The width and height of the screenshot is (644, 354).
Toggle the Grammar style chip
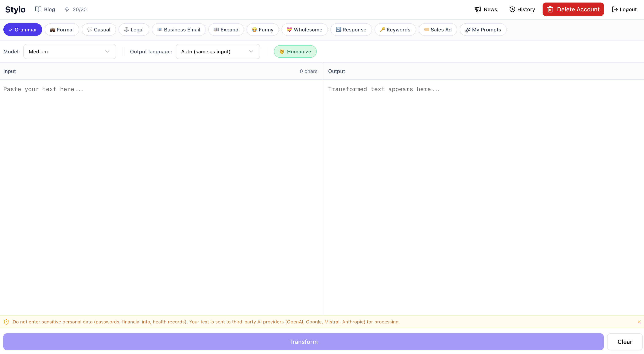pyautogui.click(x=23, y=30)
